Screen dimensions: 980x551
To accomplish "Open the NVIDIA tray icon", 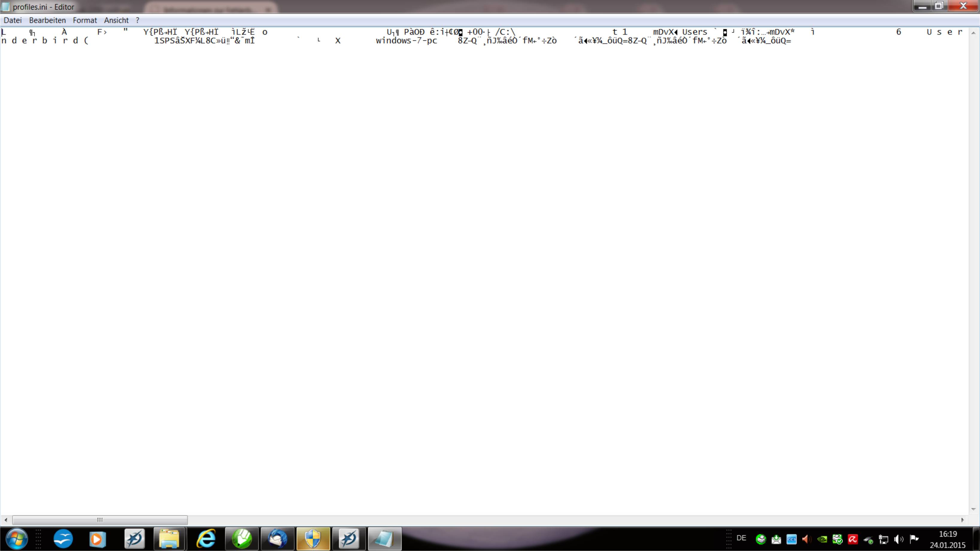I will point(822,539).
